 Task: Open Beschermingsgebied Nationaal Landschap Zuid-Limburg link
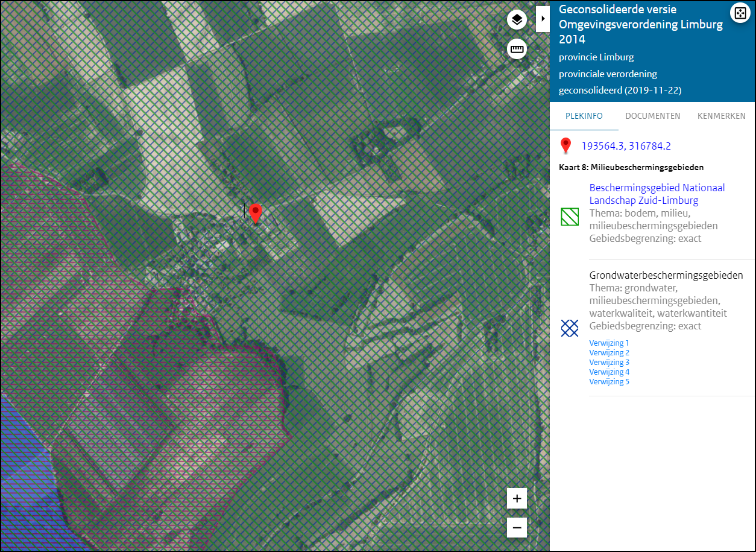point(657,194)
